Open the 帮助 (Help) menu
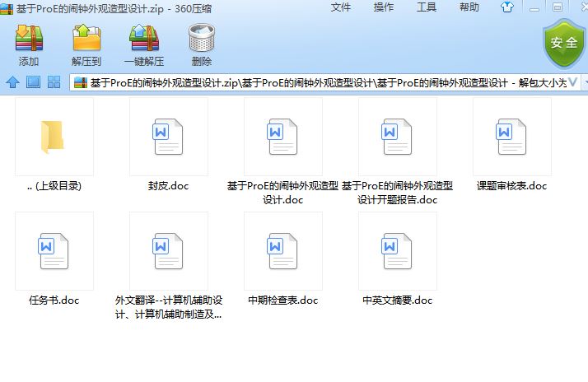Viewport: 588px width, 382px height. pyautogui.click(x=469, y=7)
